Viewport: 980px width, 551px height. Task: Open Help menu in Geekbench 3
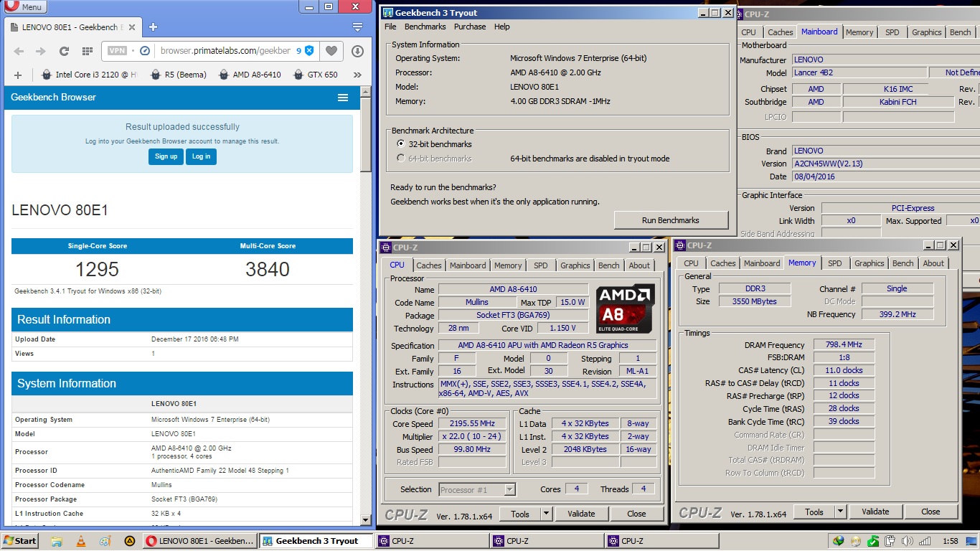tap(502, 27)
